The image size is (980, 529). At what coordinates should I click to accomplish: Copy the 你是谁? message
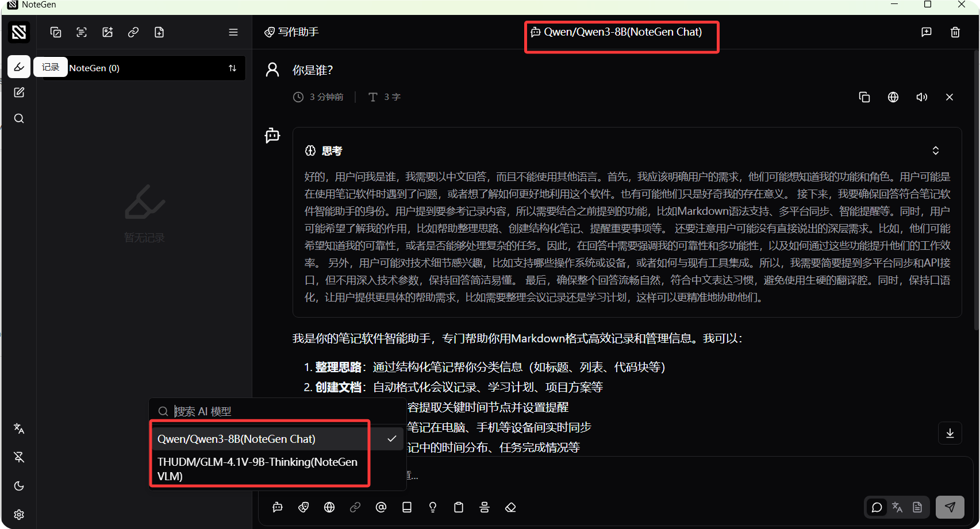864,97
